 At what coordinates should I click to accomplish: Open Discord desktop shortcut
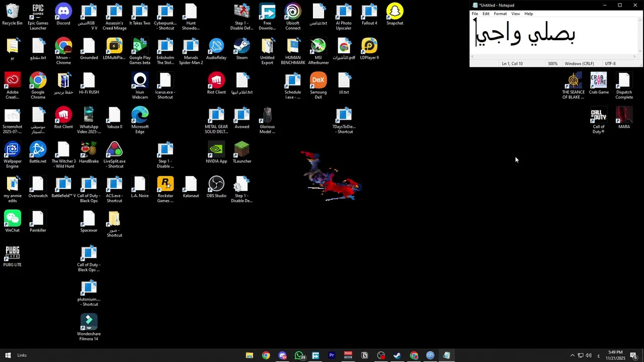coord(63,15)
